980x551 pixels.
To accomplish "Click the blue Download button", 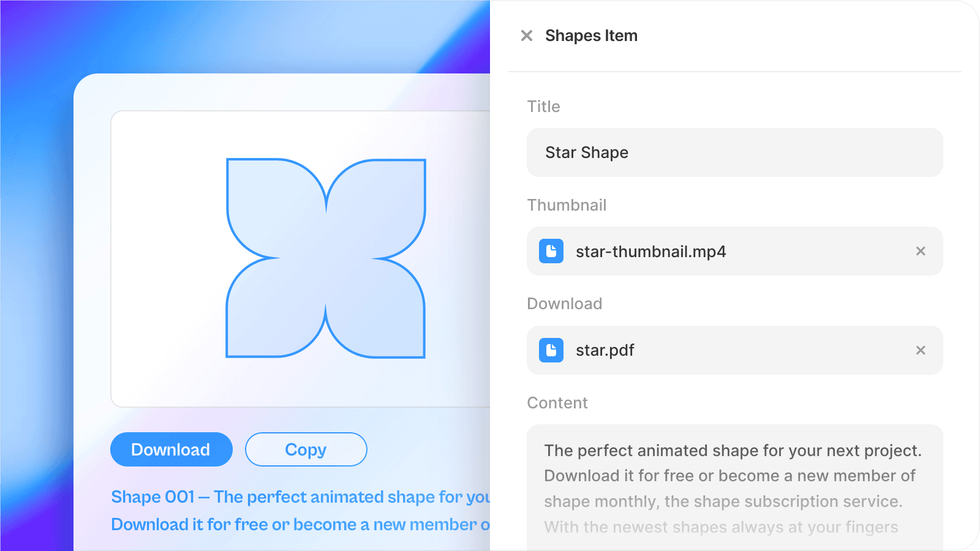I will pos(171,449).
